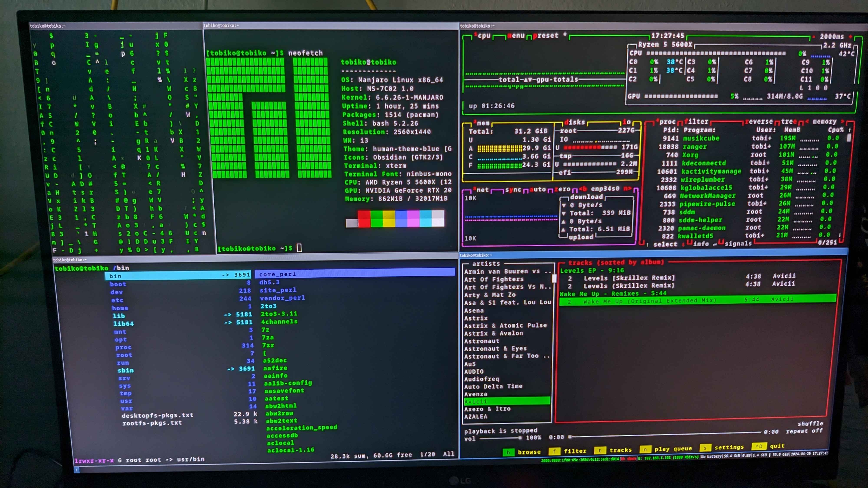Click the 'signals' option below the process list
The image size is (868, 488).
click(738, 244)
